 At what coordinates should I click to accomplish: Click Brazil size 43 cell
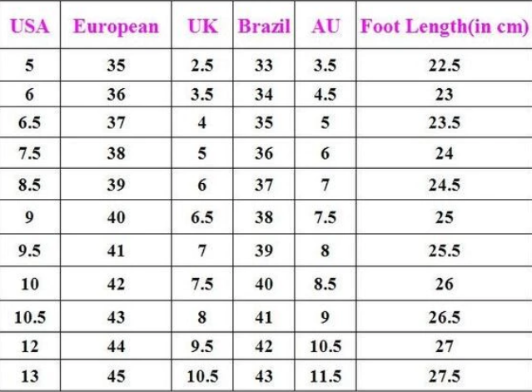(264, 375)
